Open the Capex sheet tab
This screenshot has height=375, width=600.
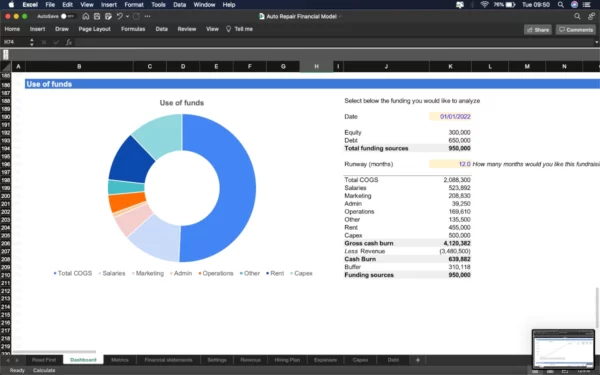pos(360,360)
